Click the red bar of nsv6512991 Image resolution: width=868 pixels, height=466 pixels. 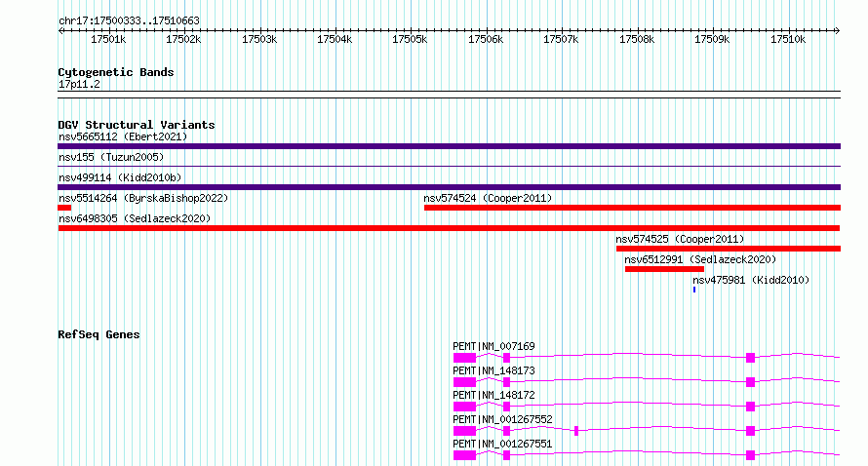[x=664, y=269]
